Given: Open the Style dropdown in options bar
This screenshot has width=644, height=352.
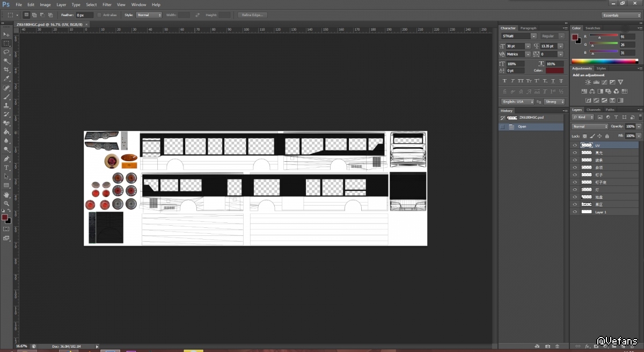Looking at the screenshot, I should click(x=149, y=15).
